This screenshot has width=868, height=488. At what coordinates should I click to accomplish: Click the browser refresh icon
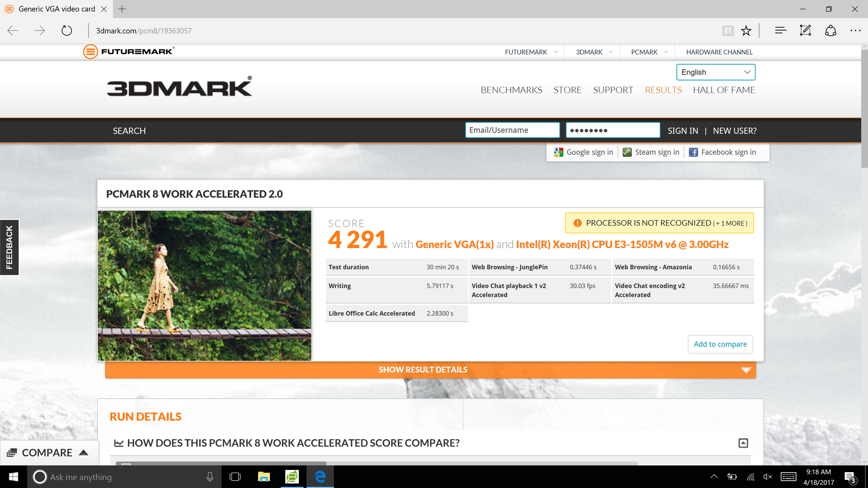[66, 31]
